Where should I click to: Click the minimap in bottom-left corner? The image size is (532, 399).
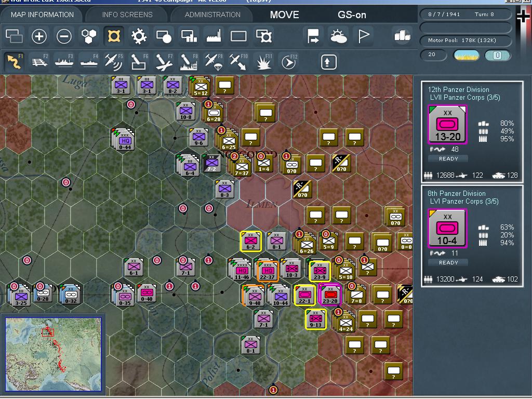point(54,354)
